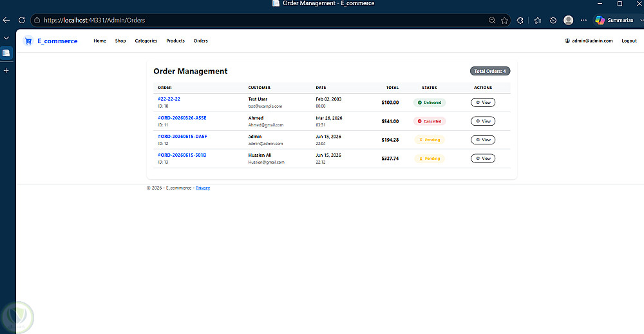644x334 pixels.
Task: Expand the vertical tabs chevron in sidebar
Action: [x=6, y=38]
